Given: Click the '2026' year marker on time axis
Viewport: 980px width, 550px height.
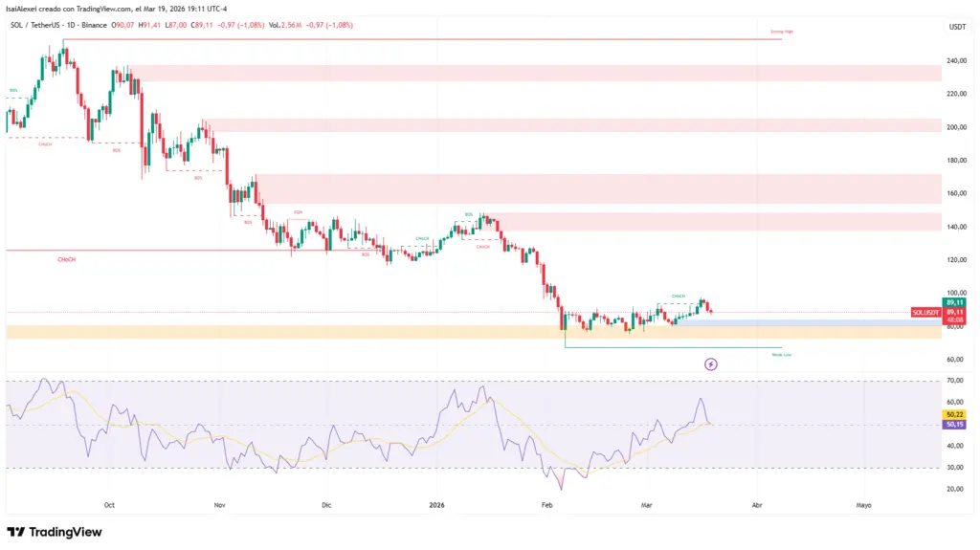Looking at the screenshot, I should (x=436, y=504).
